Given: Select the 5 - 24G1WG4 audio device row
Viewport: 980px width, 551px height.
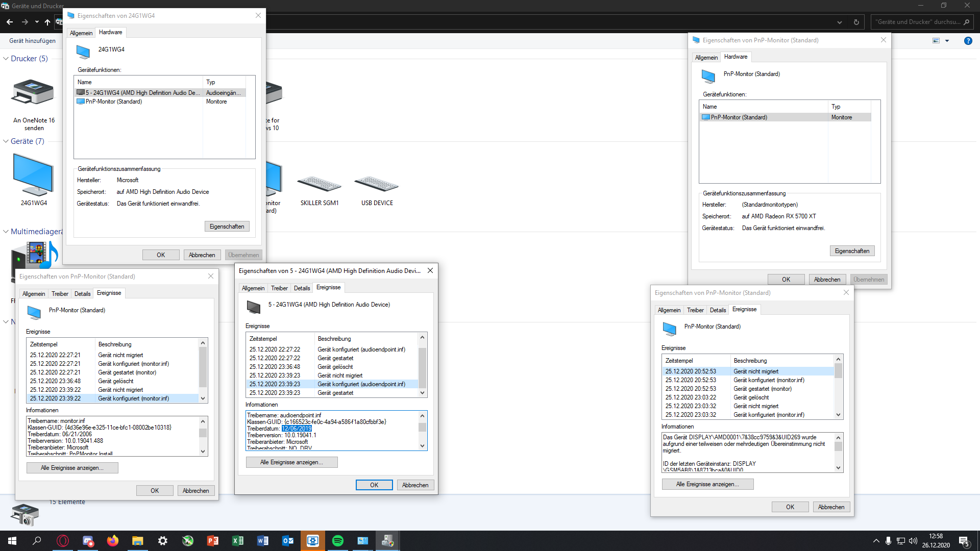Looking at the screenshot, I should tap(160, 93).
